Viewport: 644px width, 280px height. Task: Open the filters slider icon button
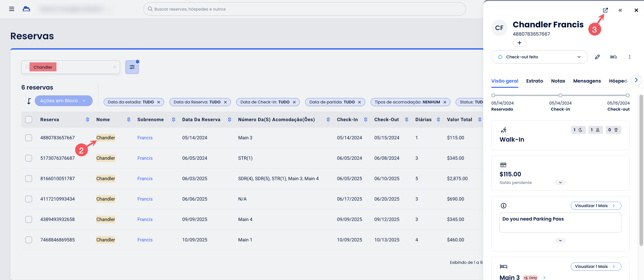(x=132, y=67)
